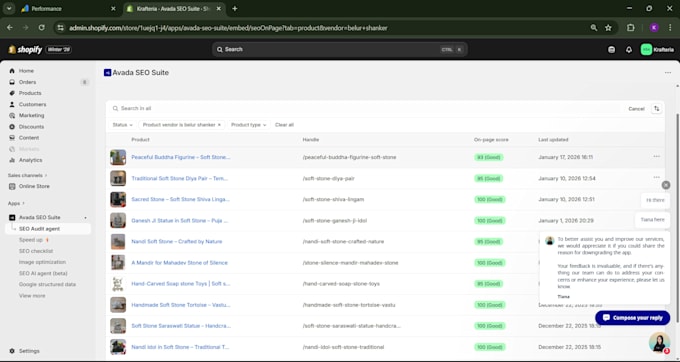Open the chat agent avatar launcher
680x362 pixels.
click(x=659, y=342)
